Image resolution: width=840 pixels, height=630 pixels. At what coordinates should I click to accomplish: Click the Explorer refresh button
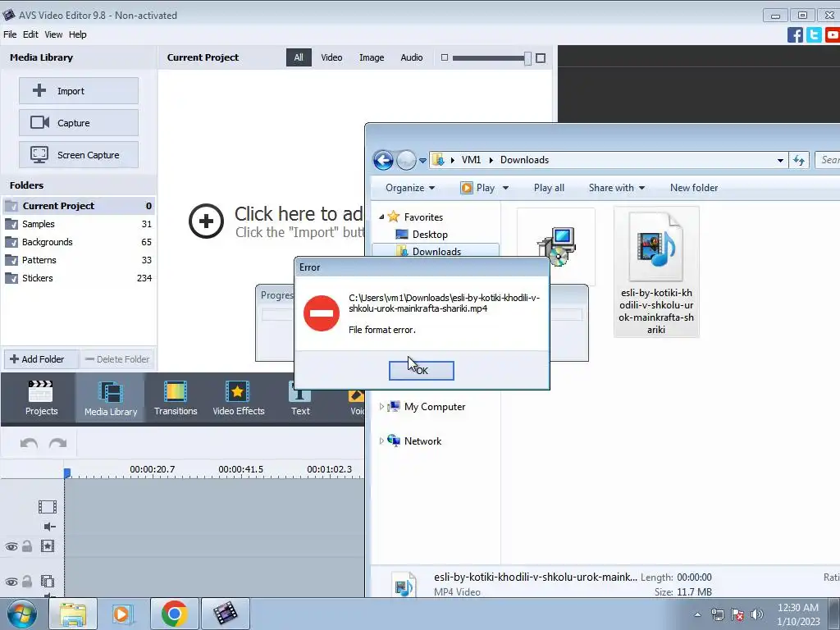click(x=799, y=160)
